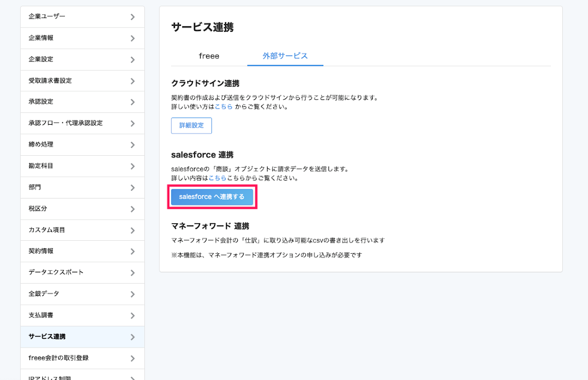588x380 pixels.
Task: Click the salesforce 連携 heading
Action: coord(203,155)
